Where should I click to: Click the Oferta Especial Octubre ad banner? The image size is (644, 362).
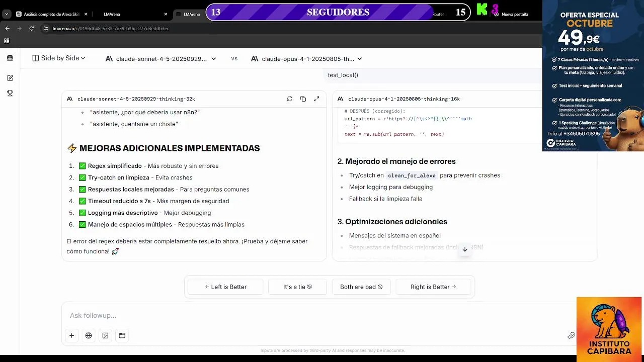point(593,75)
